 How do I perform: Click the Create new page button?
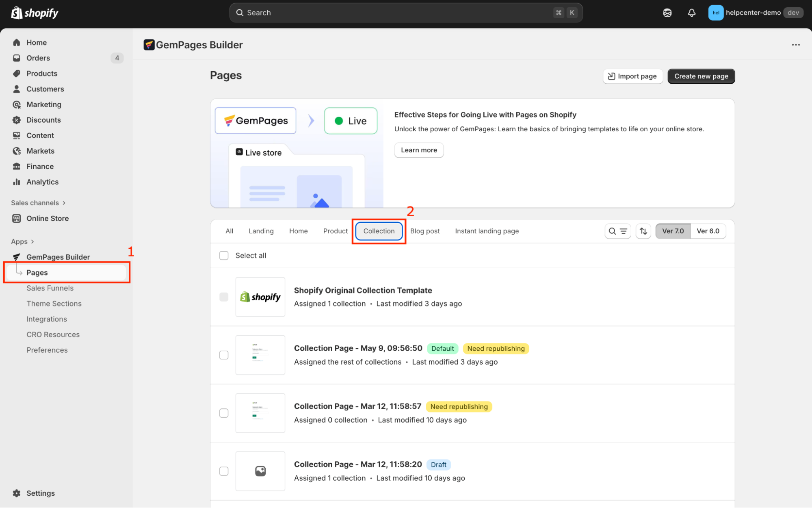[701, 76]
